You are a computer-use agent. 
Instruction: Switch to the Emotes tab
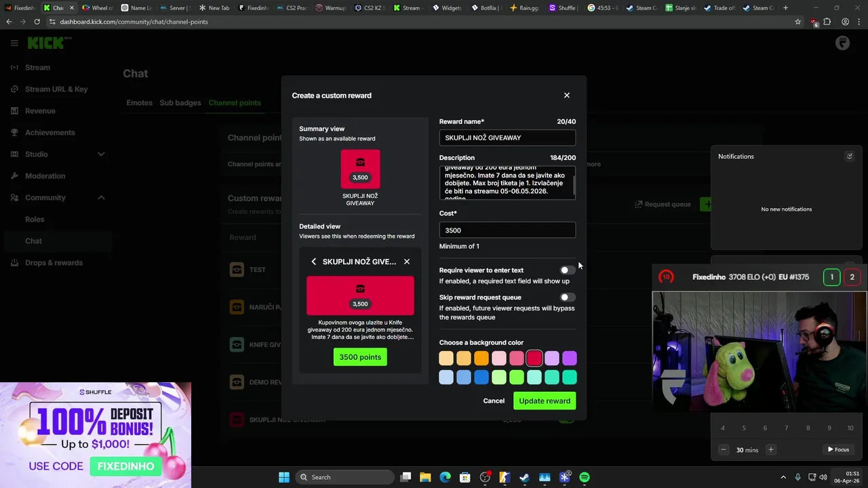tap(139, 103)
